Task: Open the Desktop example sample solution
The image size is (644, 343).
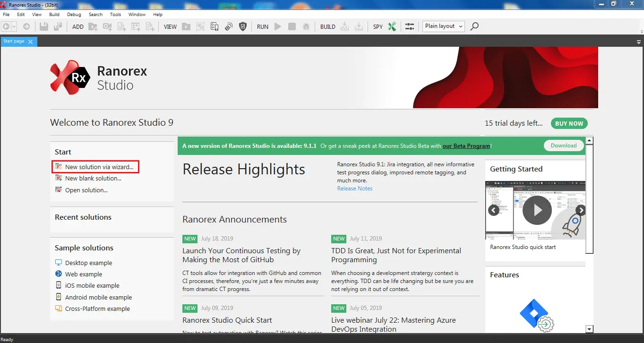Action: (x=88, y=263)
